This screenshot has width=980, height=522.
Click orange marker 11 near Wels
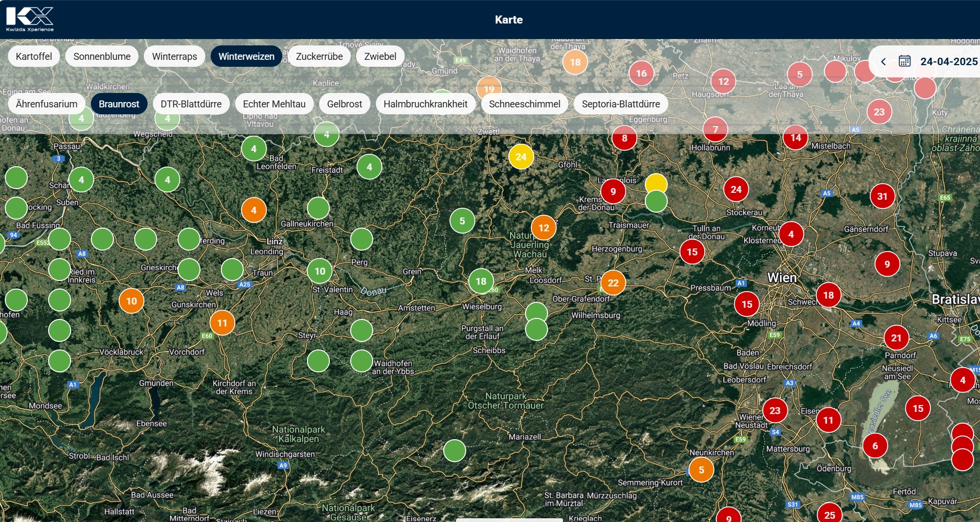pos(222,323)
